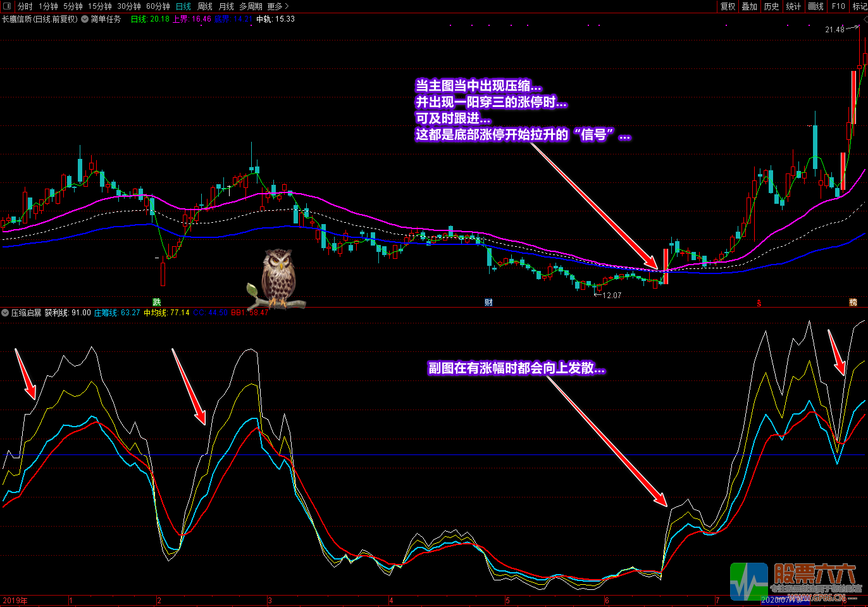The width and height of the screenshot is (868, 607).
Task: Open the 统计 statistics tool
Action: pos(793,6)
